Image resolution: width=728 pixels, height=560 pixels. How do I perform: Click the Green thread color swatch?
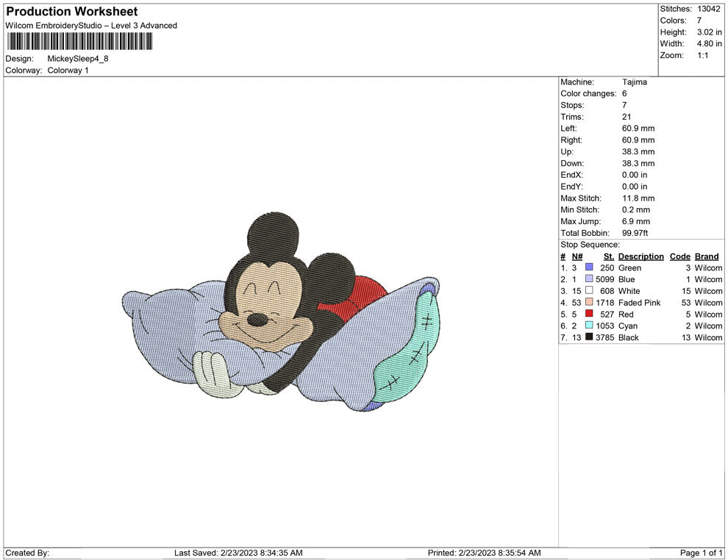click(588, 268)
